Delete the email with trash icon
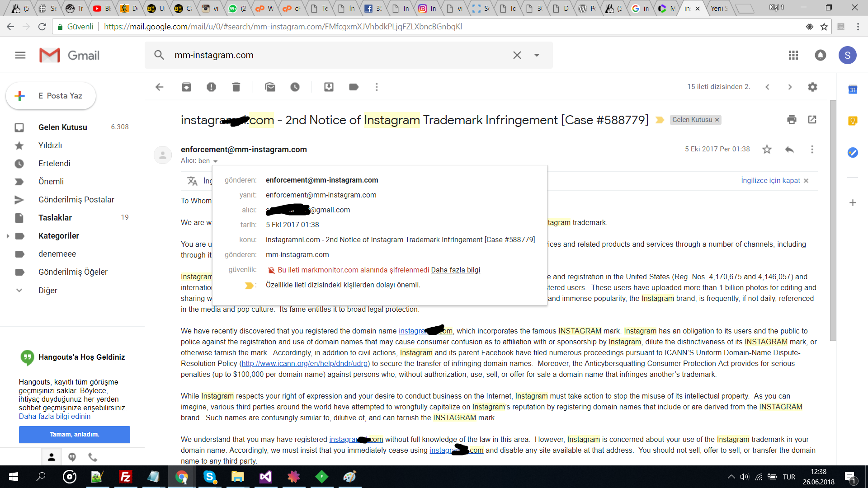The height and width of the screenshot is (488, 868). 236,87
